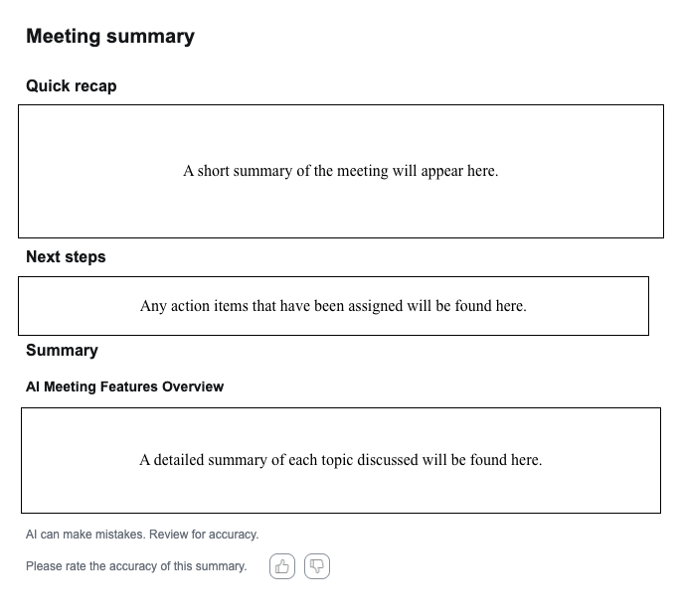Click the thumbs up rating icon

pos(282,566)
